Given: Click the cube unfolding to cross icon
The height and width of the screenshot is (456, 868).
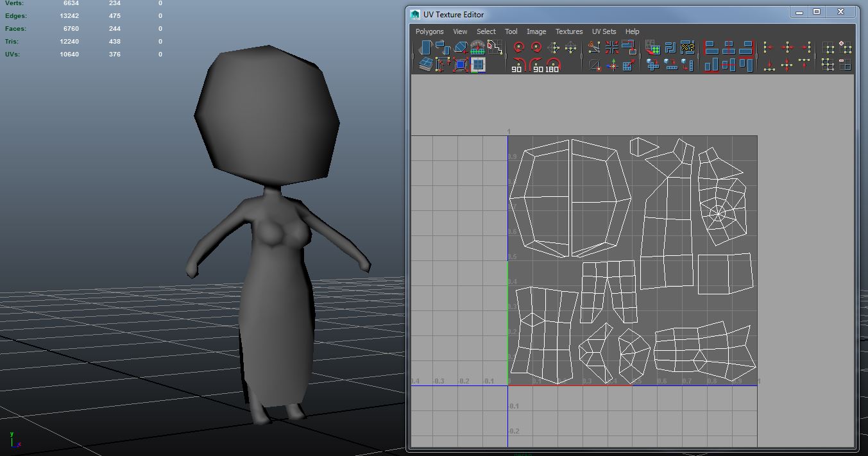Looking at the screenshot, I should click(653, 65).
